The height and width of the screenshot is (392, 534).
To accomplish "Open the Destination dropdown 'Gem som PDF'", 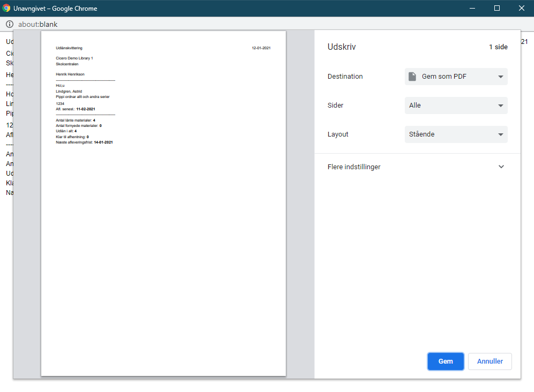I will (x=456, y=77).
